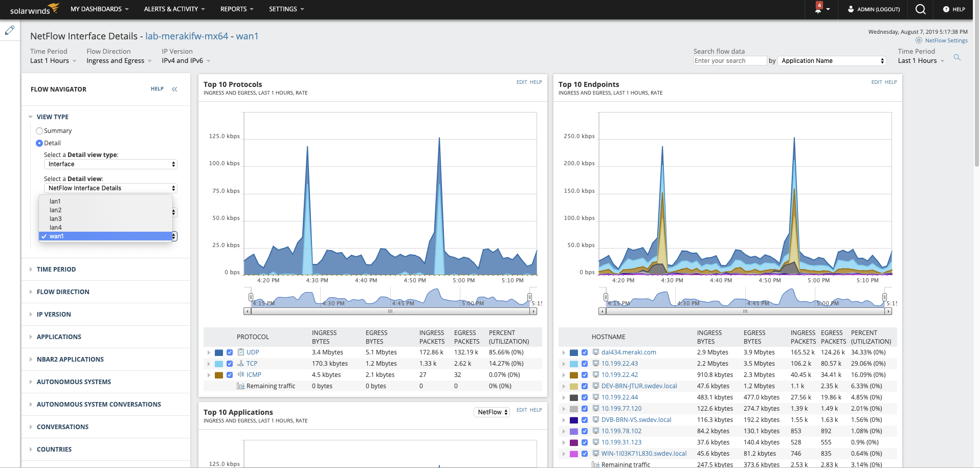Screen dimensions: 980x468
Task: Click left range handle under Protocols chart
Action: [x=251, y=297]
